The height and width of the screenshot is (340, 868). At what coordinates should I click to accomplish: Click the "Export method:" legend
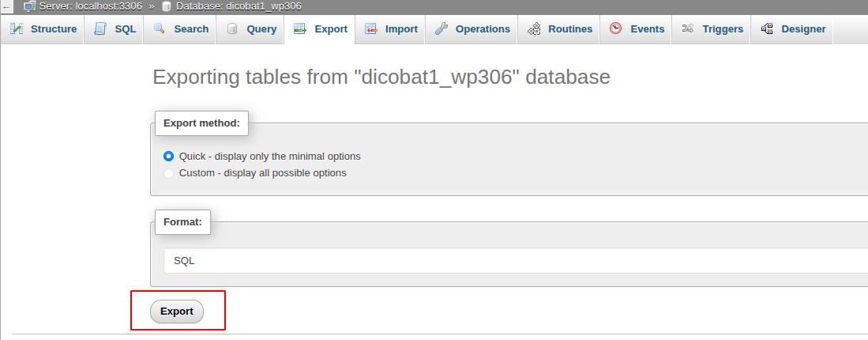click(202, 123)
